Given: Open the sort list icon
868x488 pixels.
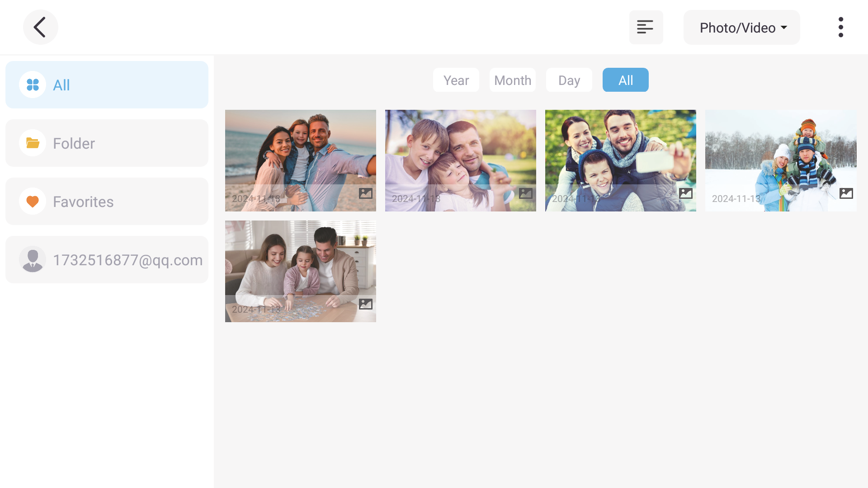Looking at the screenshot, I should tap(646, 27).
